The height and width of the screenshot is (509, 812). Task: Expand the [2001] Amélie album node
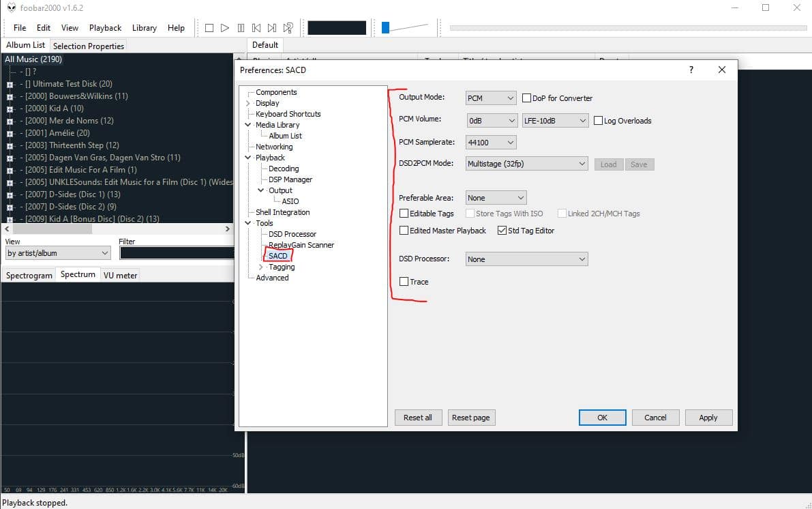(x=10, y=134)
